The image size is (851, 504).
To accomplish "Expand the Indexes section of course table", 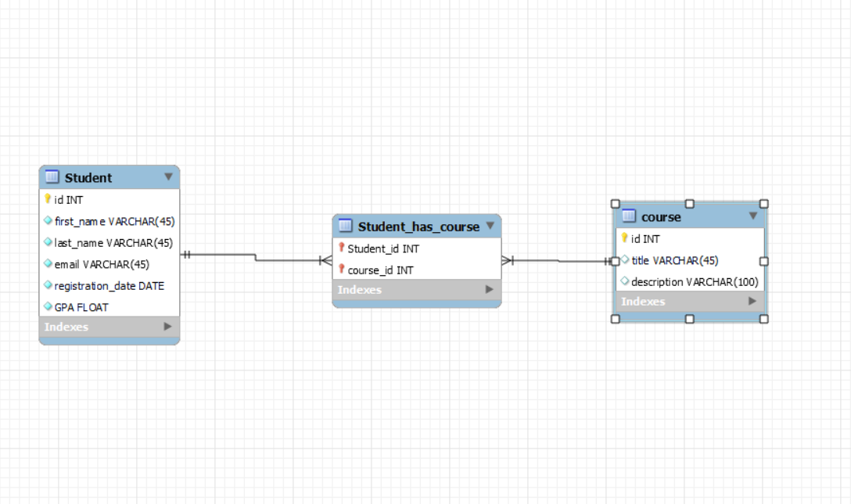I will click(752, 301).
